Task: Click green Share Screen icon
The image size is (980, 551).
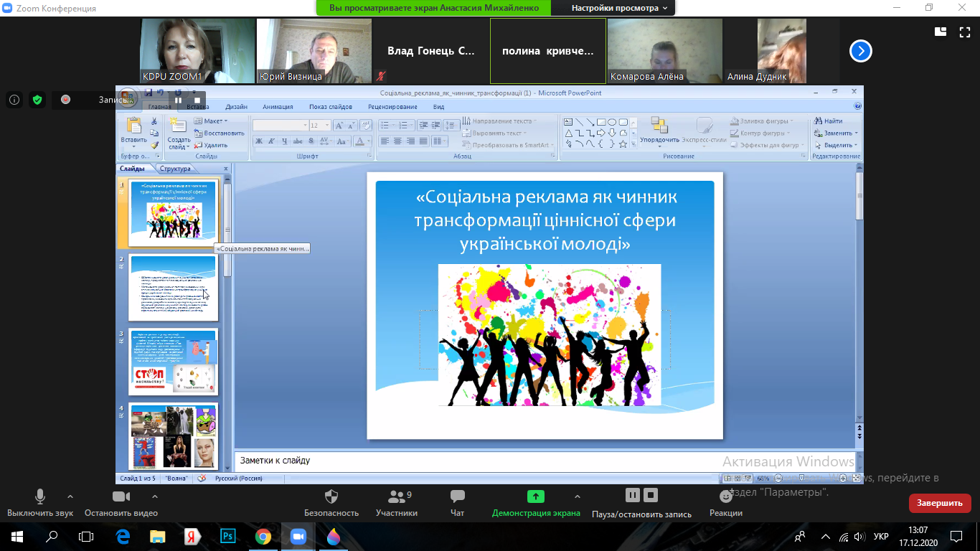Action: pyautogui.click(x=535, y=496)
